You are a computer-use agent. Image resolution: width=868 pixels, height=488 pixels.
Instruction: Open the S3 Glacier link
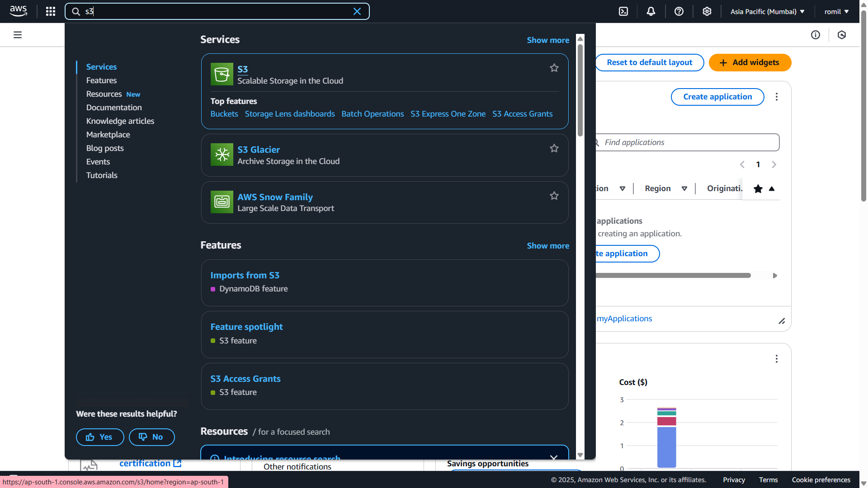[259, 150]
